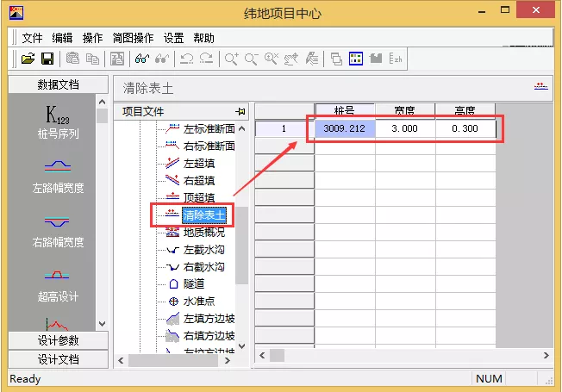Screen dimensions: 562x392
Task: Click the undo arrow toolbar icon
Action: pyautogui.click(x=186, y=59)
